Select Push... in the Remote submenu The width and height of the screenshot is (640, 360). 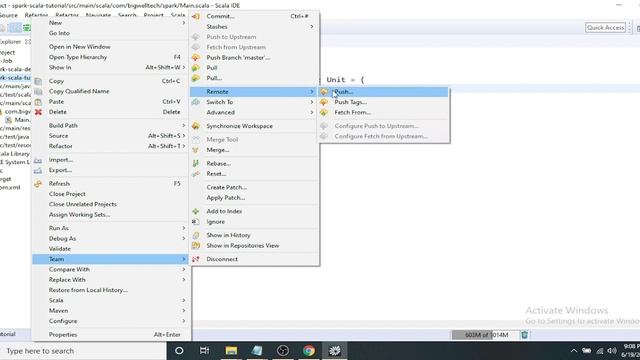click(383, 92)
